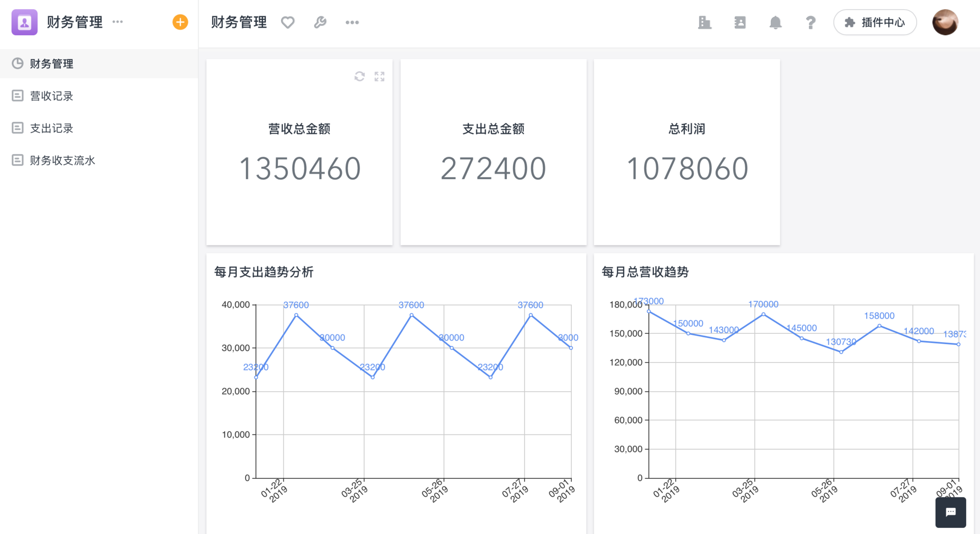Click the 142000 data point in revenue chart
The width and height of the screenshot is (980, 534).
coord(919,341)
